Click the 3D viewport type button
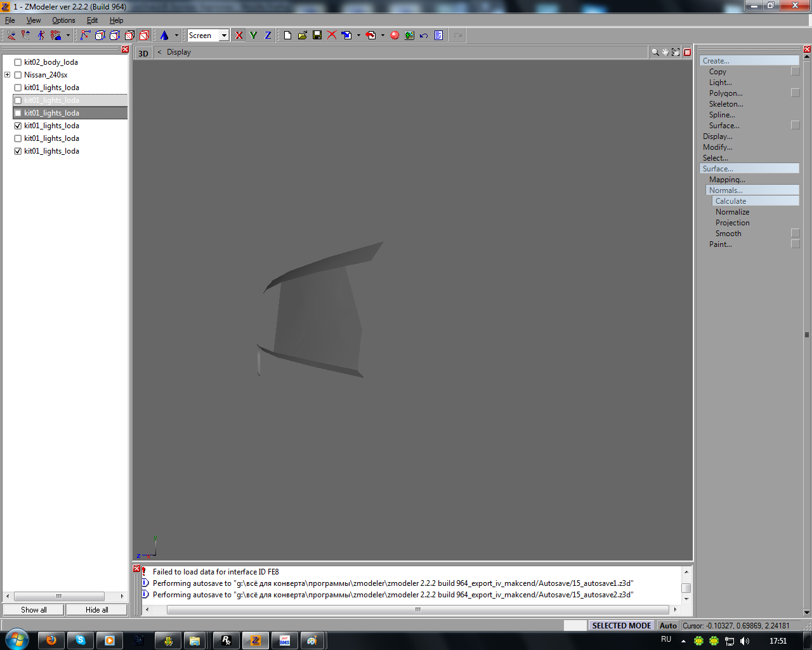 pos(143,53)
